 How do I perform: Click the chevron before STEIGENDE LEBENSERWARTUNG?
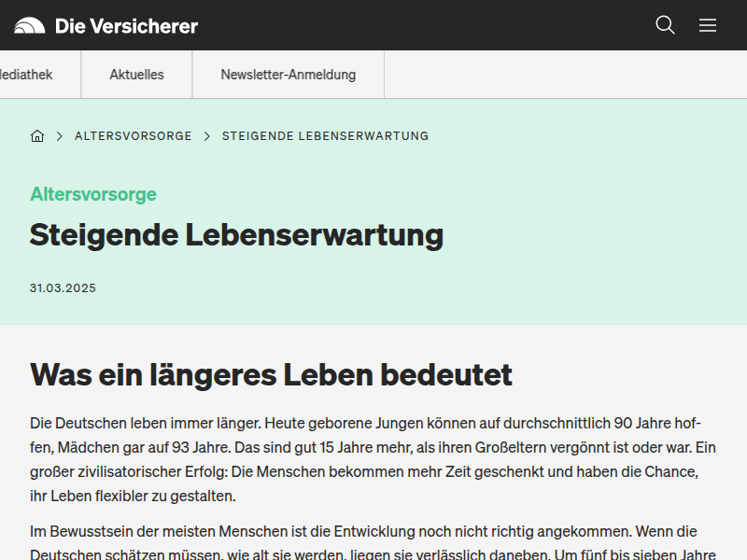(206, 135)
